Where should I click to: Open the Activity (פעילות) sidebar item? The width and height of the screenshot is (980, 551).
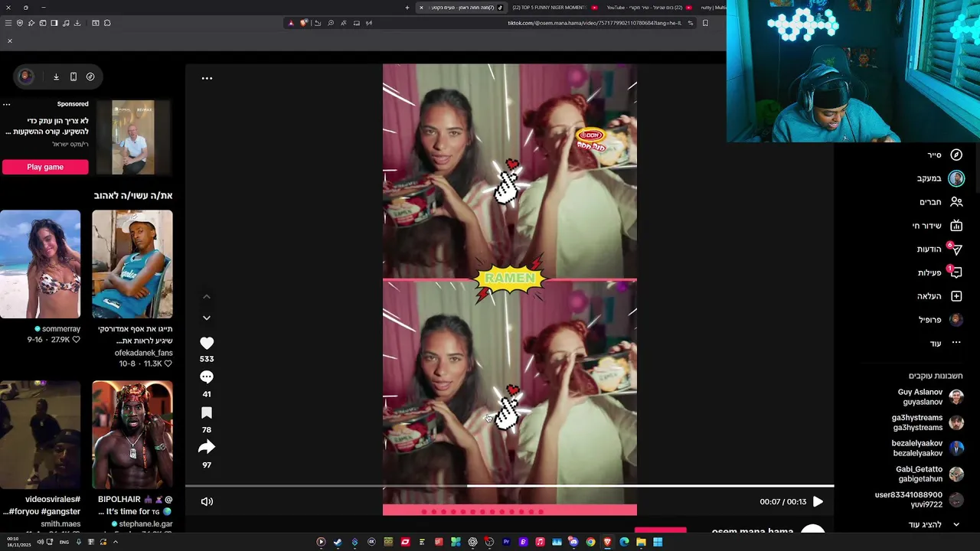939,272
